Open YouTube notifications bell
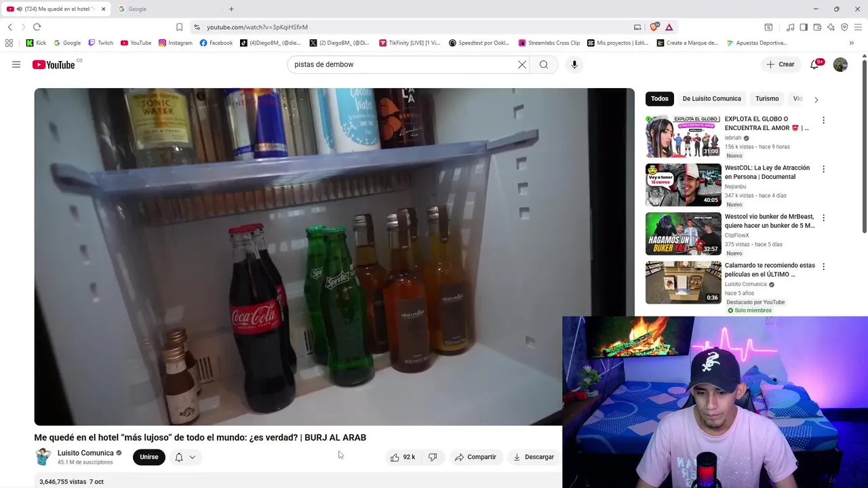 point(815,64)
